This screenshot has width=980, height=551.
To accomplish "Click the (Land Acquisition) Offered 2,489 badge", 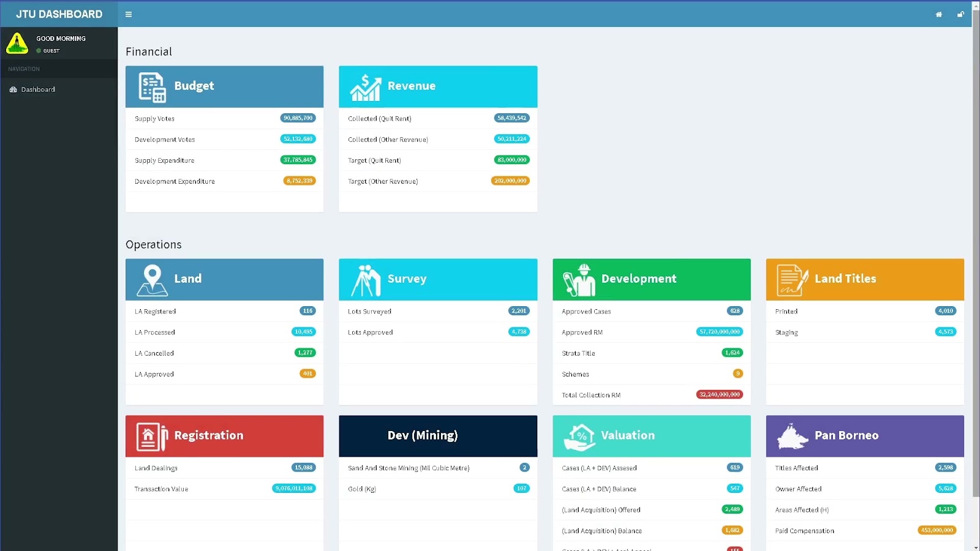I will click(x=732, y=509).
